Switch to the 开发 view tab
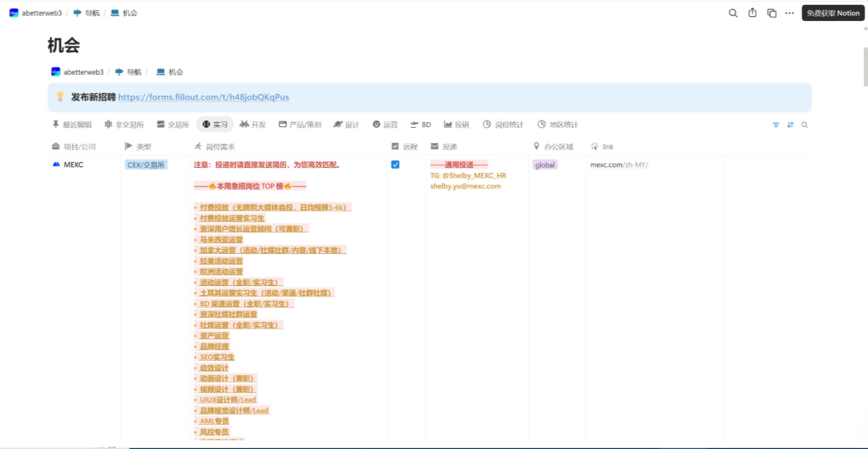 click(252, 124)
